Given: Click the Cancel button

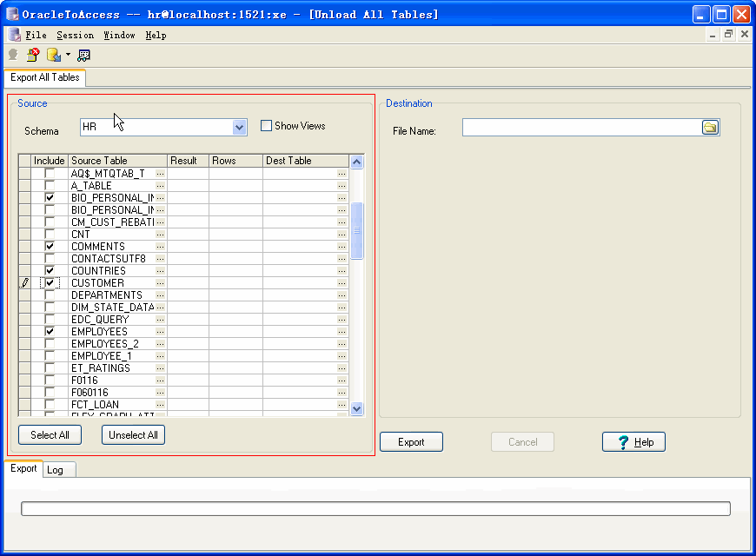Looking at the screenshot, I should pos(522,442).
